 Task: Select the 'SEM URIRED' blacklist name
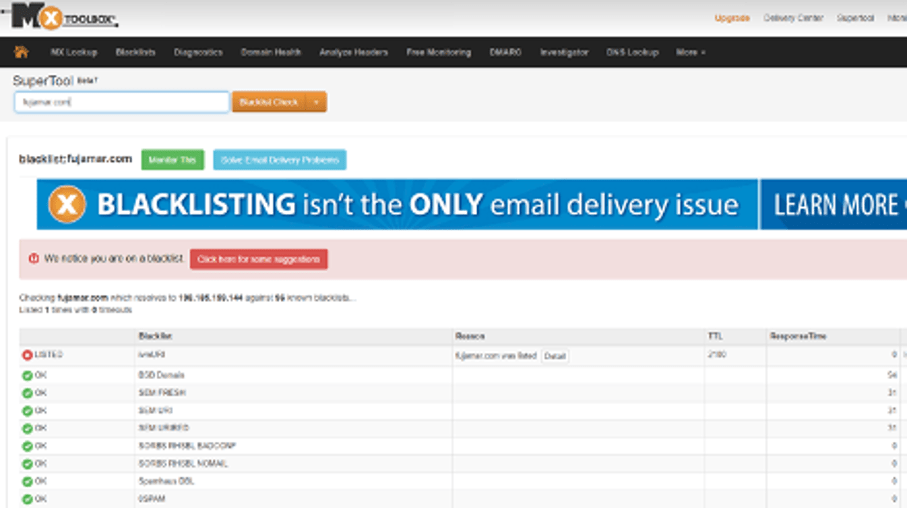163,428
